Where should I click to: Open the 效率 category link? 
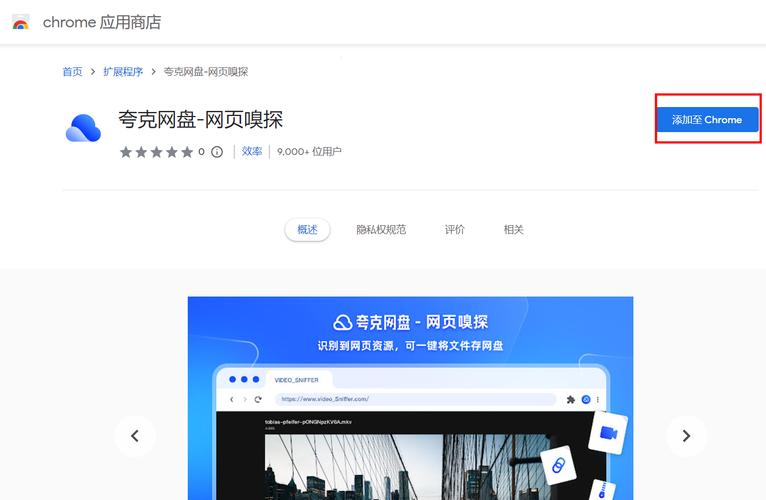point(252,152)
